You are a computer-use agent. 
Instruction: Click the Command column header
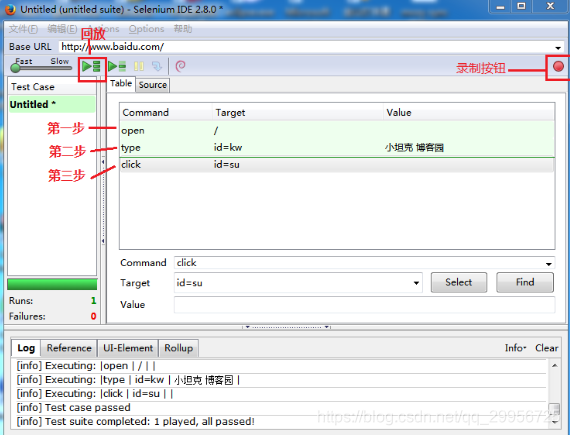click(166, 113)
